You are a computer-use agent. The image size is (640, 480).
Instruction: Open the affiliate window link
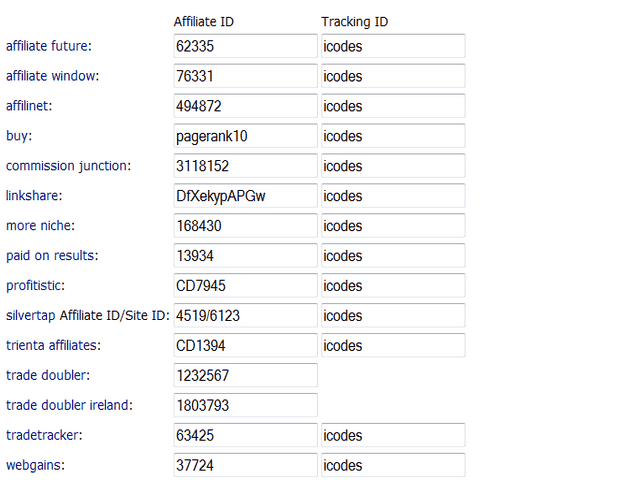(x=52, y=76)
